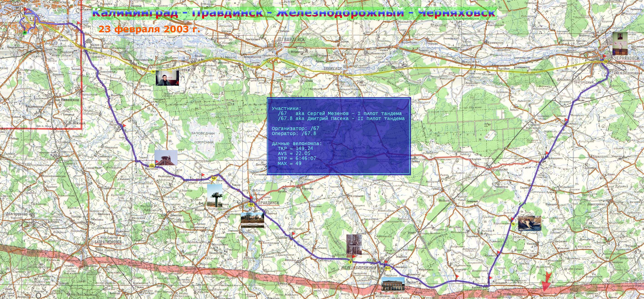Click the Данные велокомпа: heading
Viewport: 644px width, 299px height.
coord(297,143)
